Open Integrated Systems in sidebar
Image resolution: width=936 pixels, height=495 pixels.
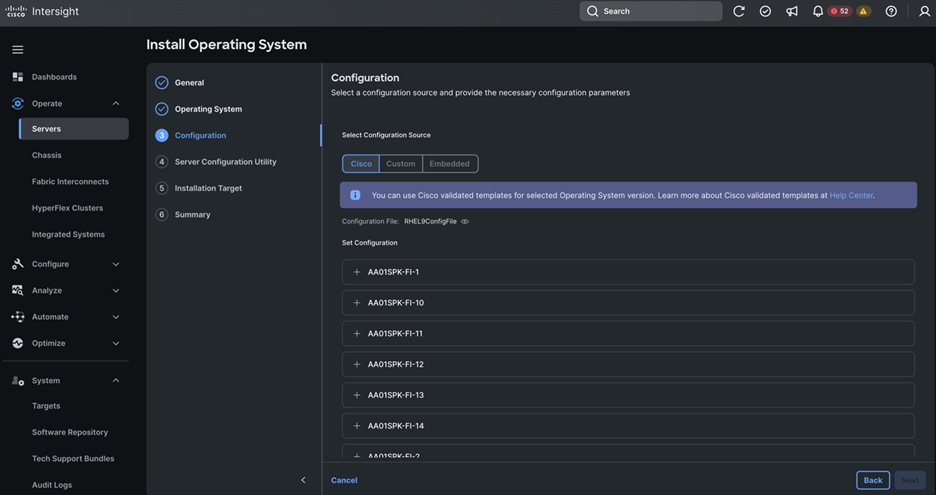click(x=68, y=234)
